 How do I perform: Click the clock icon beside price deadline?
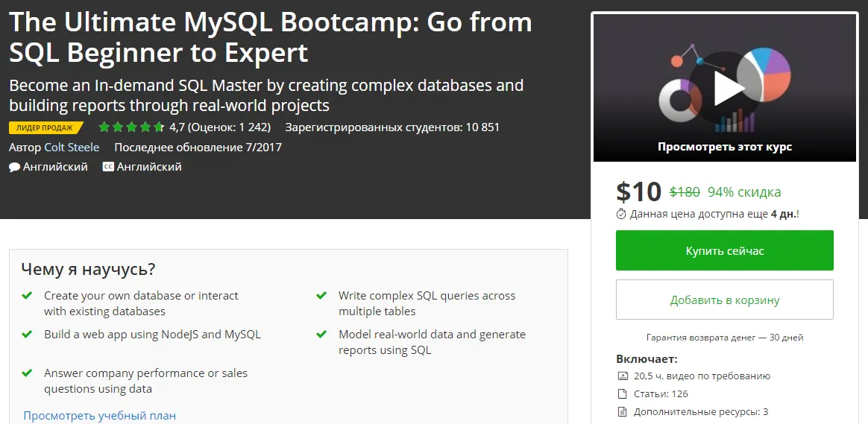621,214
